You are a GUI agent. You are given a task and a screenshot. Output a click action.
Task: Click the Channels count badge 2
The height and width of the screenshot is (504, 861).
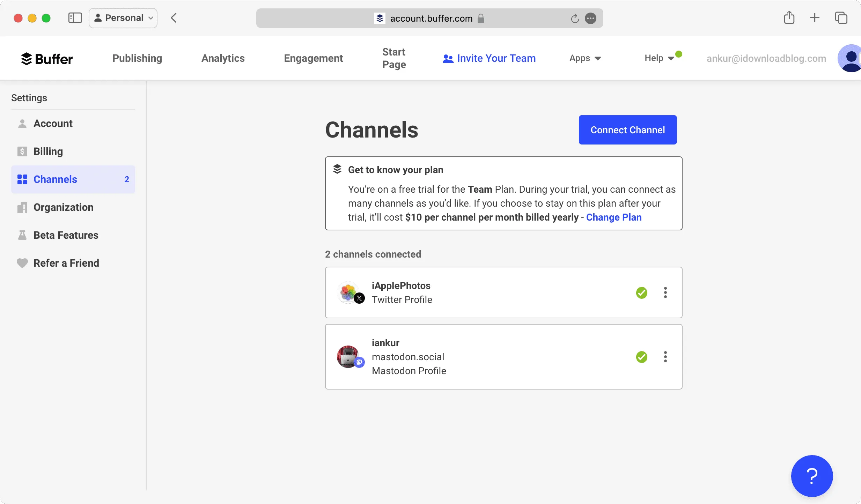(127, 179)
